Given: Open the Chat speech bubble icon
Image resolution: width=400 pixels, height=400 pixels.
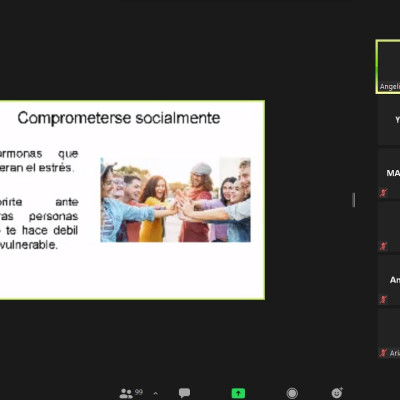Looking at the screenshot, I should [x=184, y=393].
